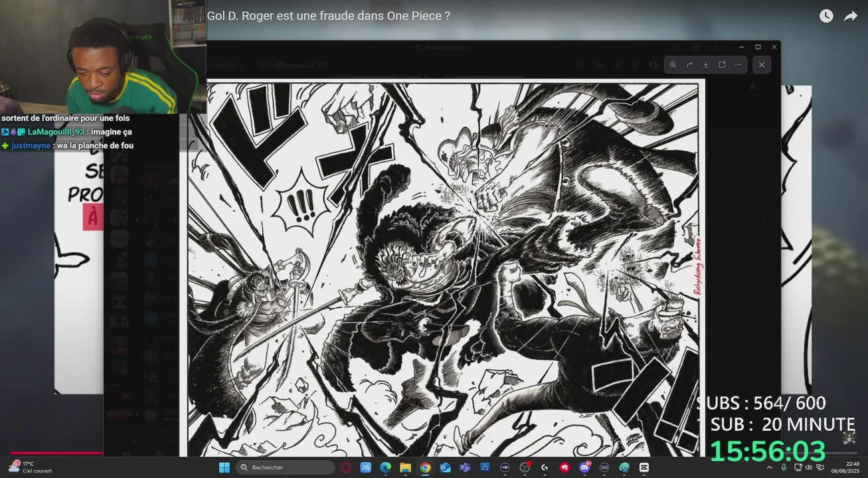Forward the image with the arrow icon
The height and width of the screenshot is (478, 868).
click(689, 64)
